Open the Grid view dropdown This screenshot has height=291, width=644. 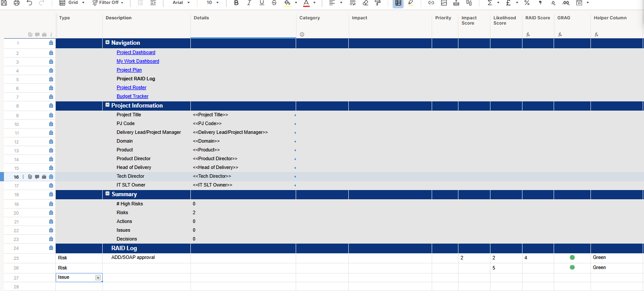click(x=72, y=3)
